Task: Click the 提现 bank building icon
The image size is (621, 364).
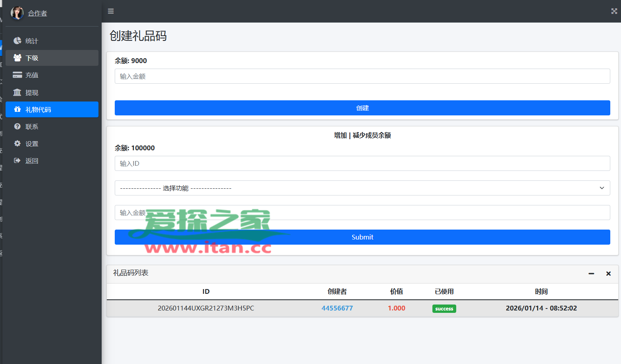Action: pyautogui.click(x=17, y=92)
